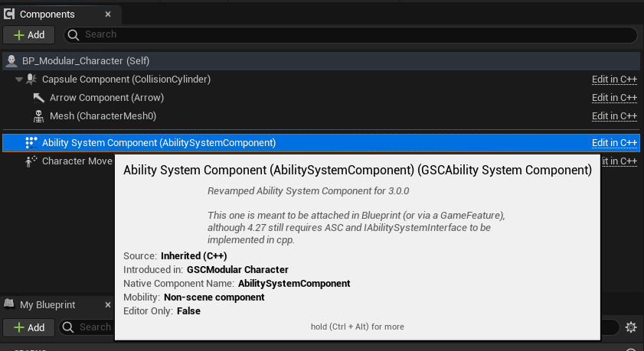Open My Blueprint settings gear
This screenshot has width=644, height=351.
coord(631,327)
